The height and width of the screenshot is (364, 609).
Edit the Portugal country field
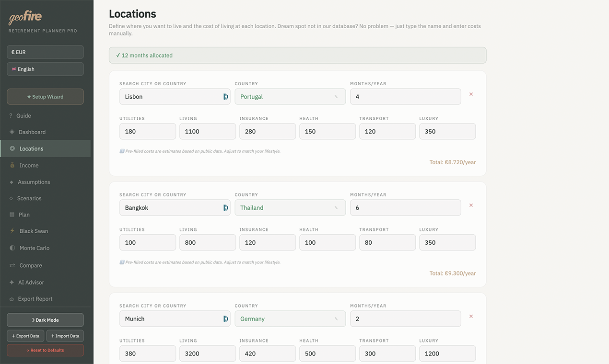pyautogui.click(x=290, y=96)
